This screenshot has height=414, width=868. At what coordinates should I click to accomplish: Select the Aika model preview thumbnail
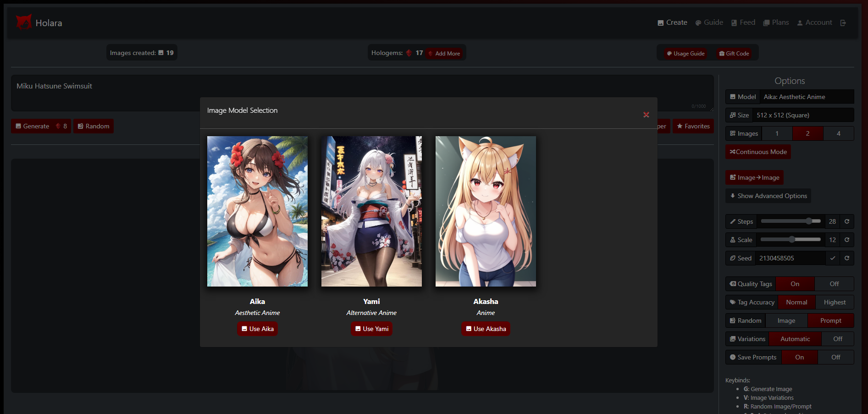click(x=257, y=211)
